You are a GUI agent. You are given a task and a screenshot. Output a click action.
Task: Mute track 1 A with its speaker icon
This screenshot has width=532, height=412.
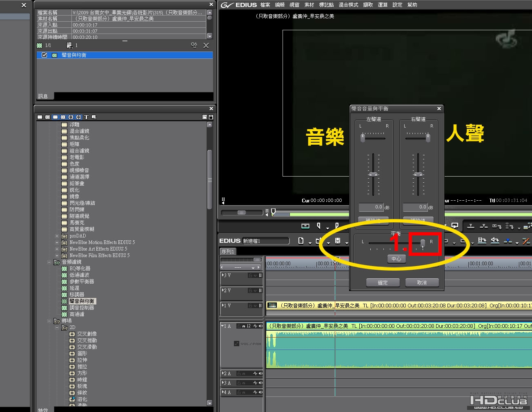(x=260, y=326)
